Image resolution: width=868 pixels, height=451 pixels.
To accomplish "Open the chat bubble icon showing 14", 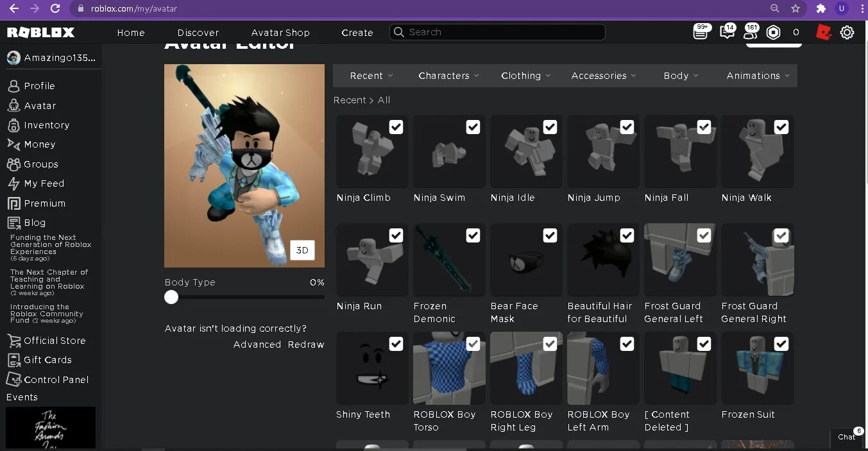I will click(728, 31).
